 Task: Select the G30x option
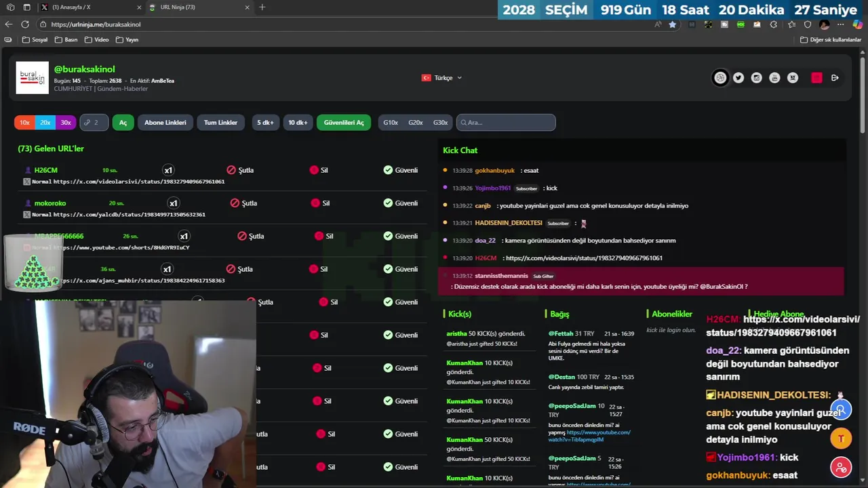[441, 123]
